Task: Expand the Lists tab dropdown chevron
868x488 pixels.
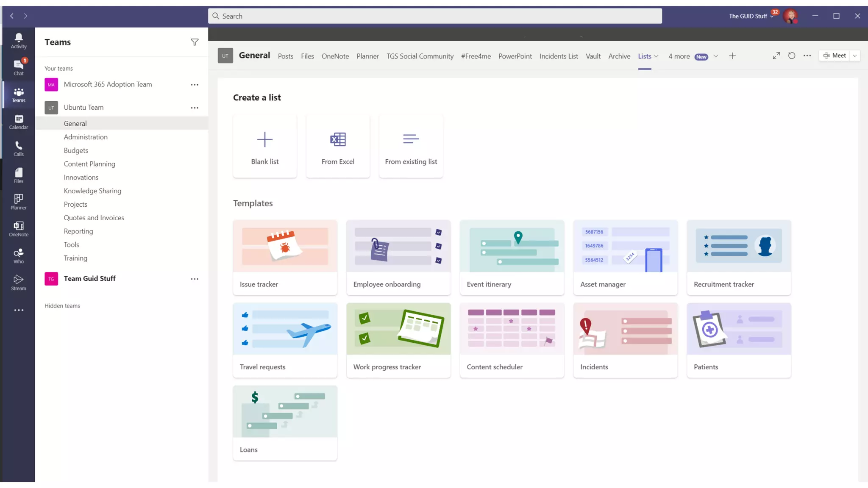Action: [656, 56]
